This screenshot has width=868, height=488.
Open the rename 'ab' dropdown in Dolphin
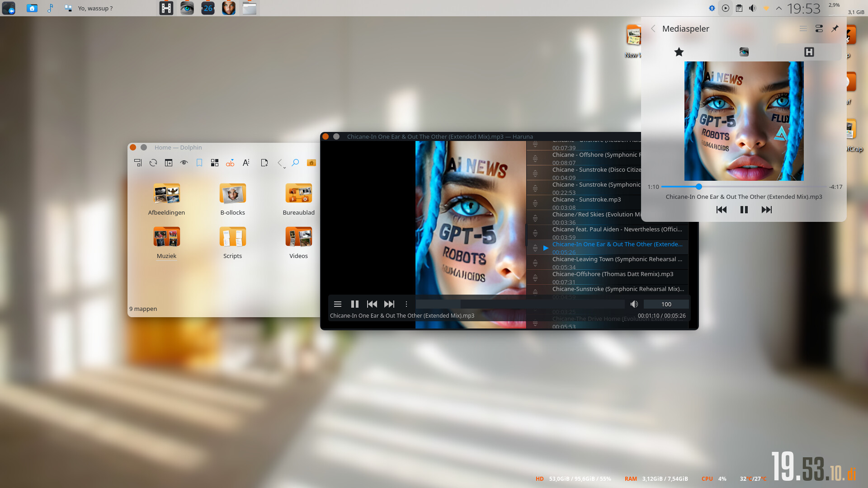(230, 163)
